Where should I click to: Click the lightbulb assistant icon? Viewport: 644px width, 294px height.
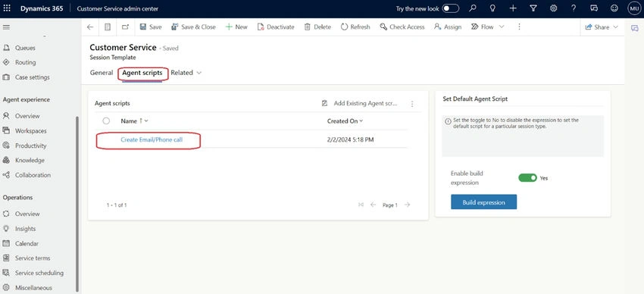pyautogui.click(x=493, y=8)
